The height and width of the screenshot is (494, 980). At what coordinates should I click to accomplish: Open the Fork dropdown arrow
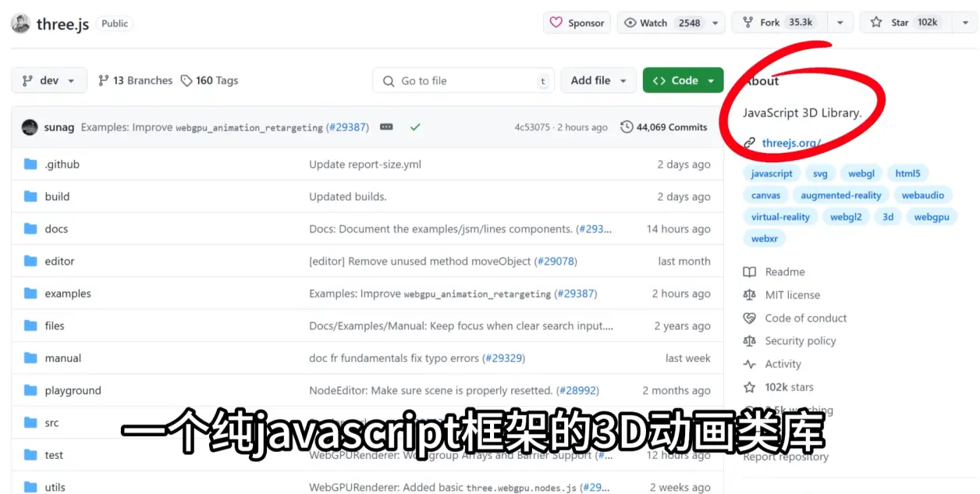pyautogui.click(x=840, y=23)
